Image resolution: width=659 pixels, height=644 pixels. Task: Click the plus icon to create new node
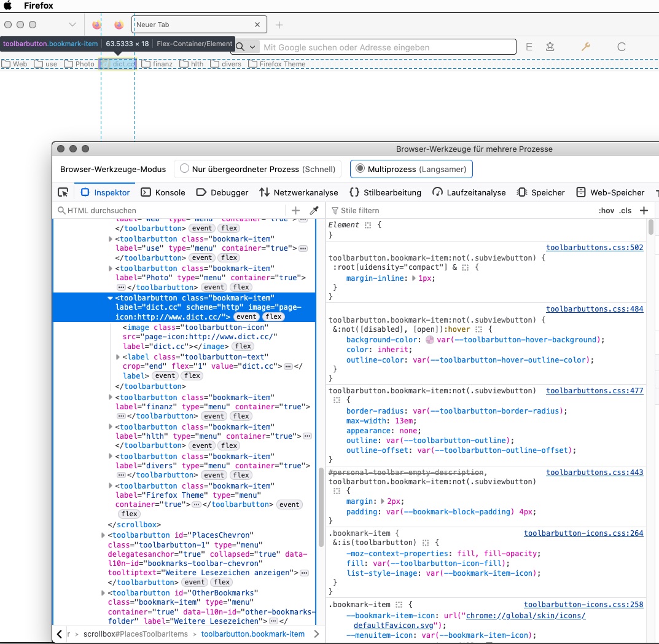[296, 211]
